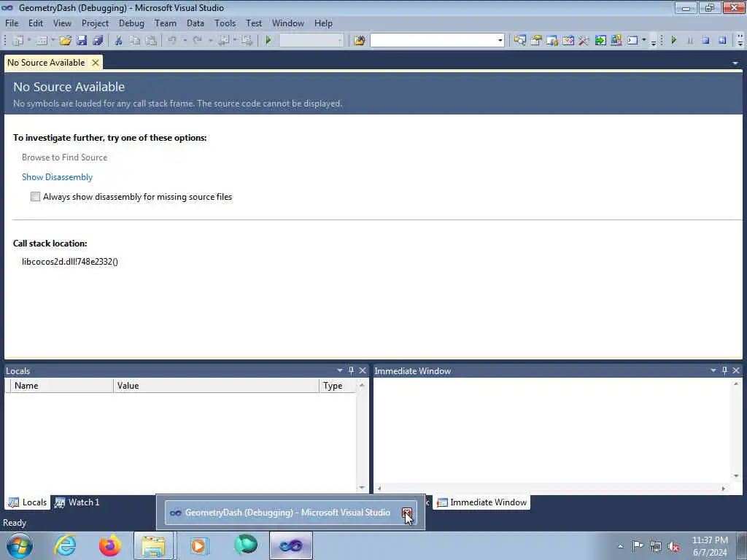Close the Immediate Window panel

736,370
